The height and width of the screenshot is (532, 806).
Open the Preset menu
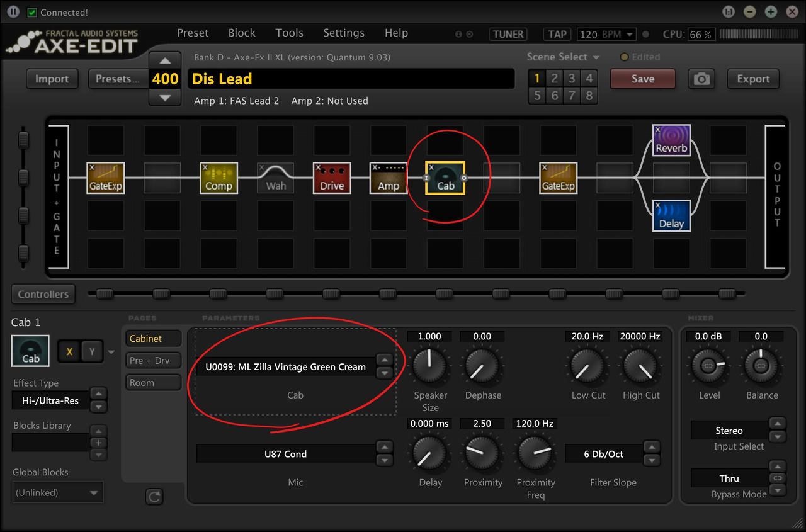tap(193, 33)
